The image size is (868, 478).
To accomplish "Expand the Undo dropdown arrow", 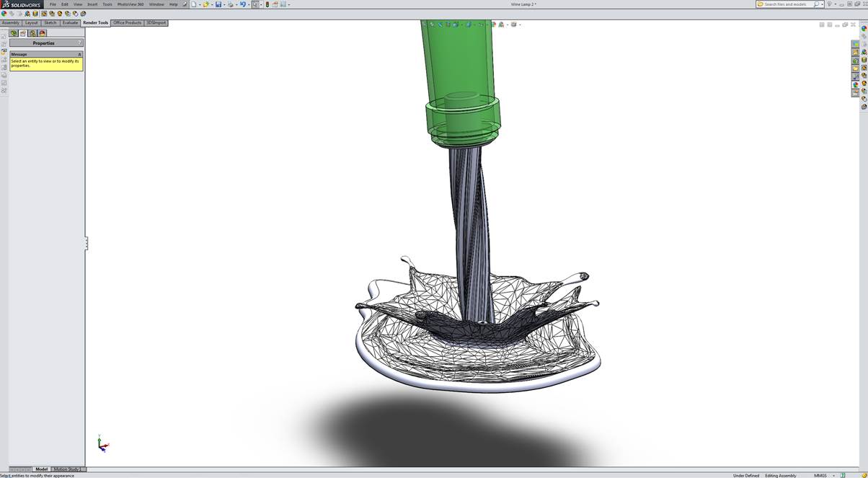I will (x=249, y=4).
